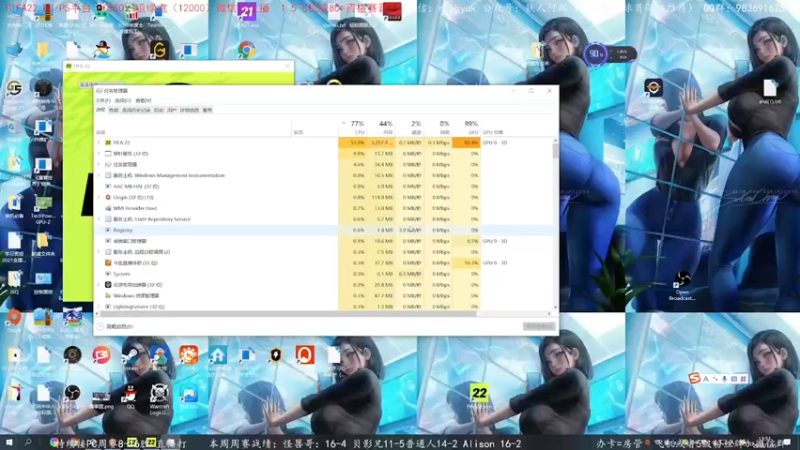Select the System process row

click(x=324, y=274)
